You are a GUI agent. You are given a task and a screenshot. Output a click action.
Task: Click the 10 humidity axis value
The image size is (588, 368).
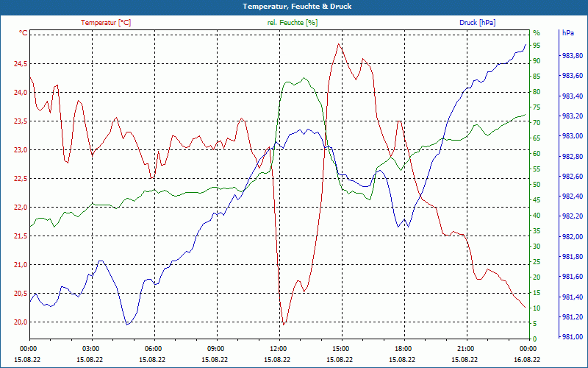[537, 308]
